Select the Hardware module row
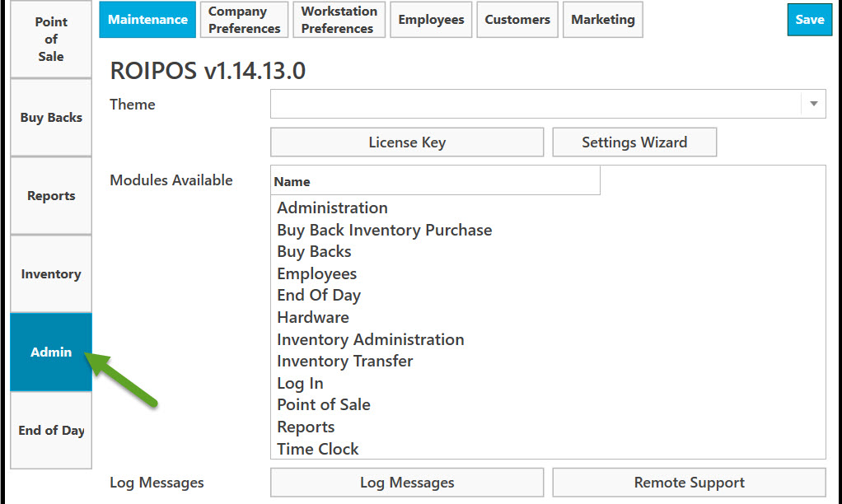Screen dimensions: 842x504 313,317
